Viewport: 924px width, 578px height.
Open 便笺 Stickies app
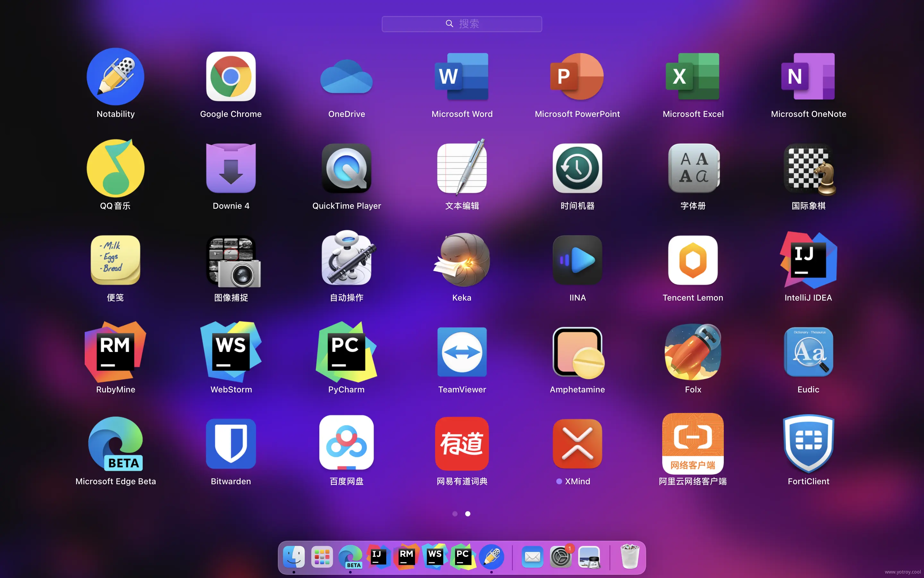(115, 260)
